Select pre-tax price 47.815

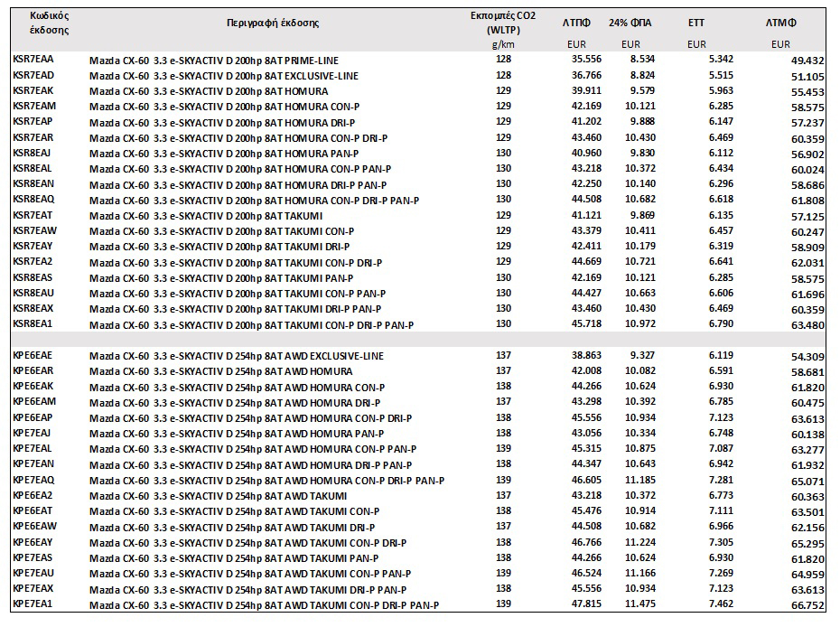point(586,604)
